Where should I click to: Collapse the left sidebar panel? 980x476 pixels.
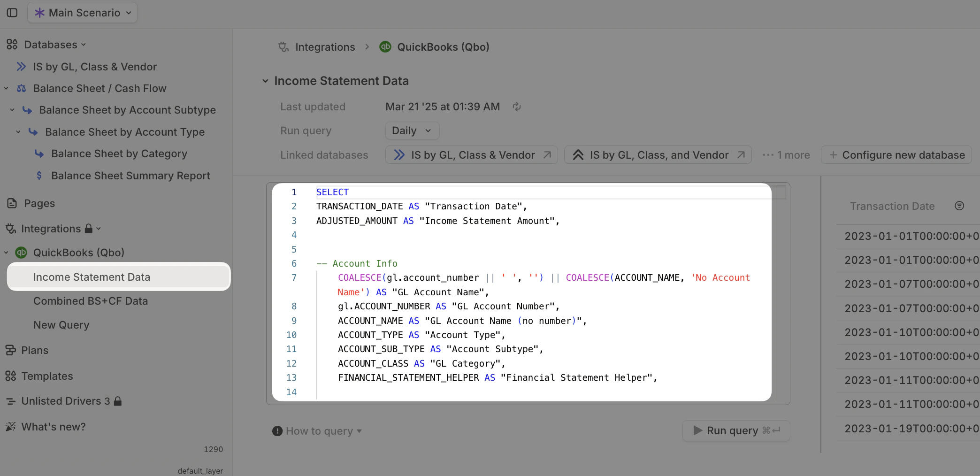click(12, 13)
